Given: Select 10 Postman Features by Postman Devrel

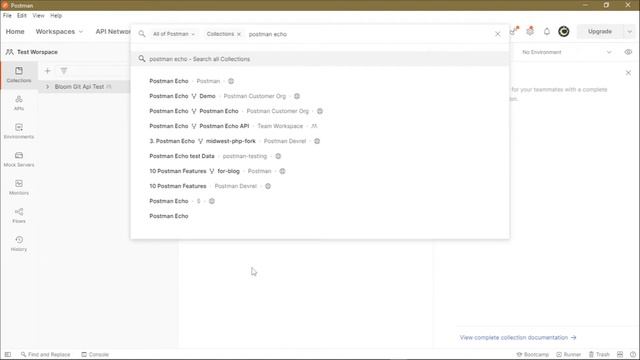Looking at the screenshot, I should click(320, 186).
